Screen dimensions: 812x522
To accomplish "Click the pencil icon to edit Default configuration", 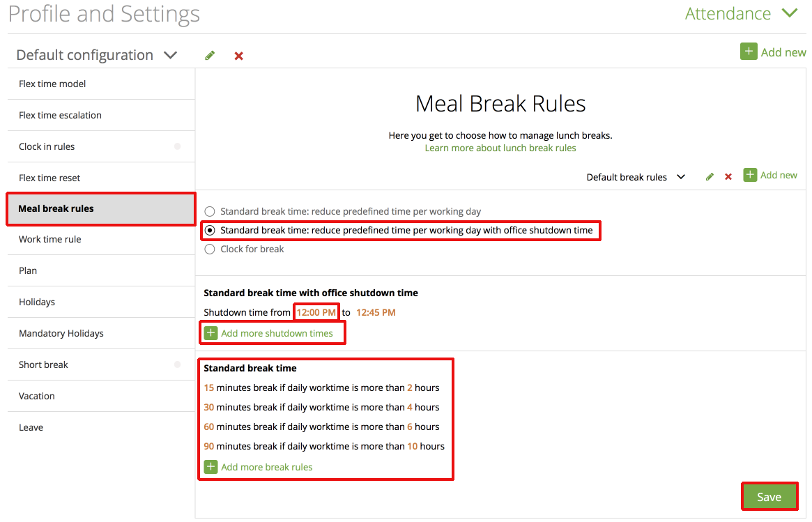I will (x=209, y=55).
